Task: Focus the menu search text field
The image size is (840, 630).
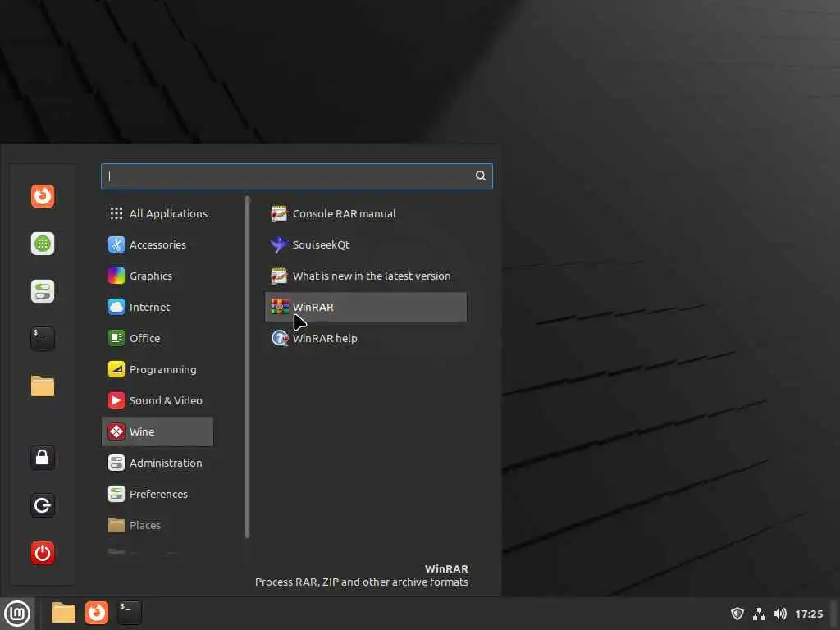Action: pyautogui.click(x=296, y=176)
